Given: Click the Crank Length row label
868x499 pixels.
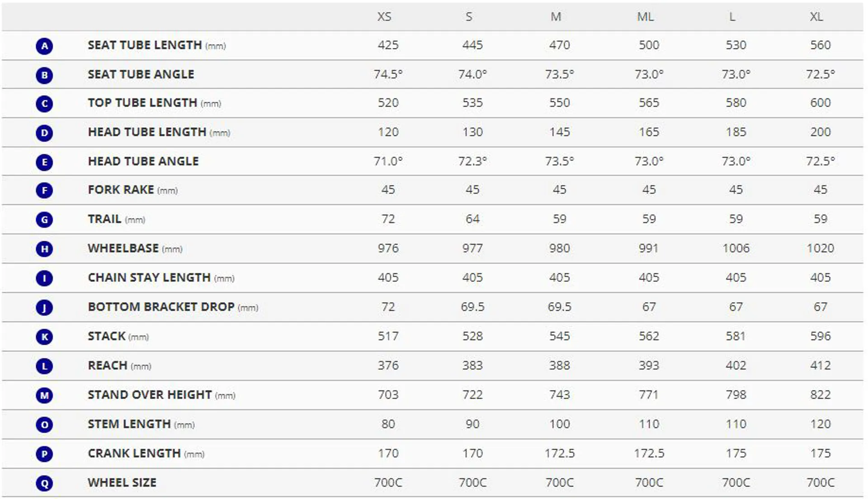Looking at the screenshot, I should point(146,453).
